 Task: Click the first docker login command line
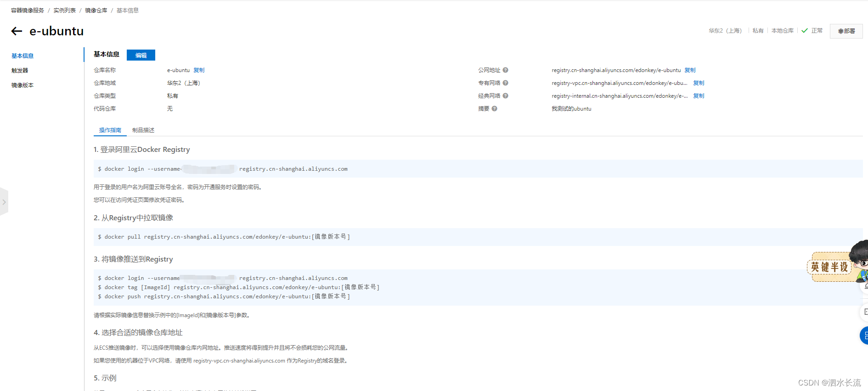click(223, 169)
